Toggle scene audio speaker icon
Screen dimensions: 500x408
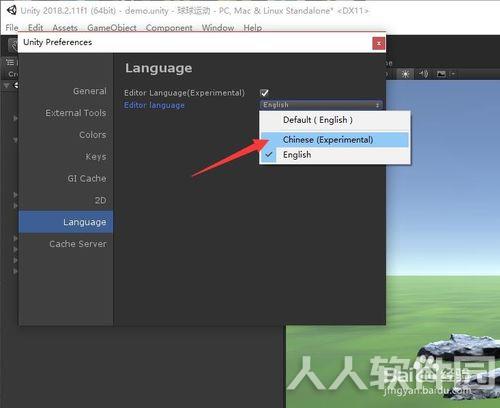(424, 74)
